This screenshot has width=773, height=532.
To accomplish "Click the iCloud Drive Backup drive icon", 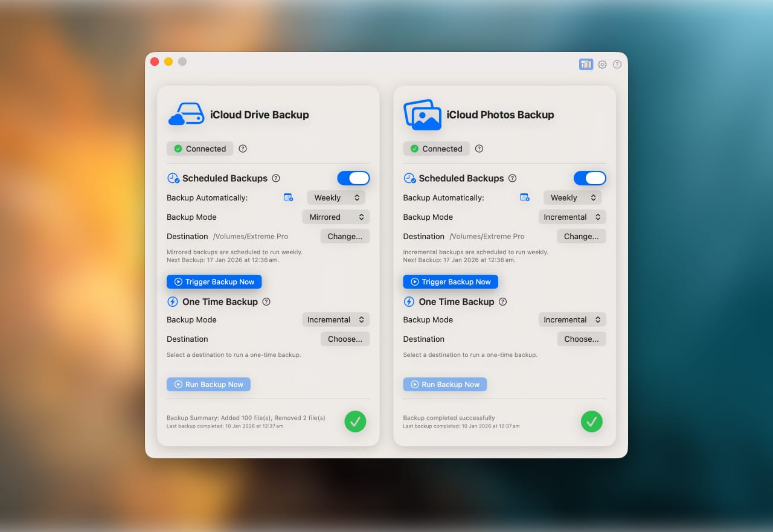I will (186, 114).
